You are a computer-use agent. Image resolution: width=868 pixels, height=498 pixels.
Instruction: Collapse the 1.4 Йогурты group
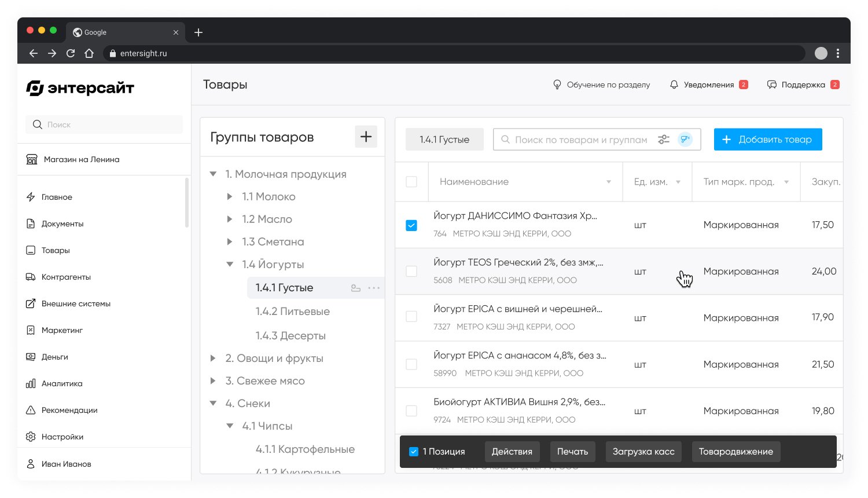click(x=230, y=265)
